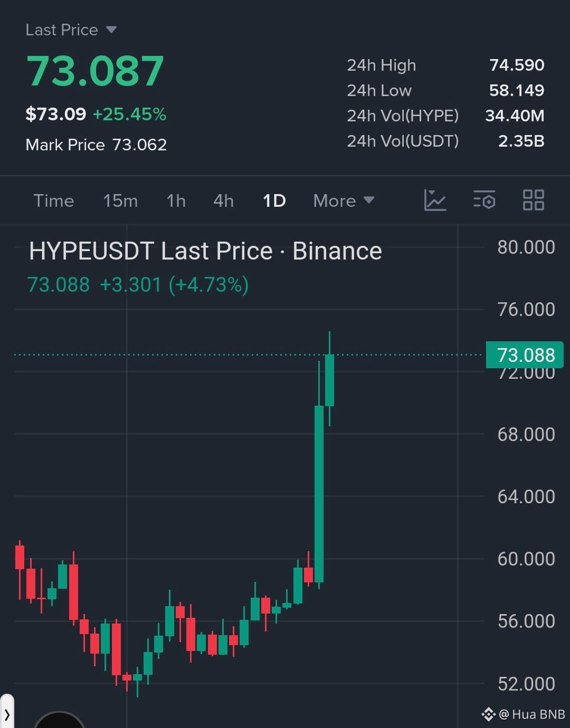Tap the 60.000 price axis label
Screen dimensions: 570x728
526,559
